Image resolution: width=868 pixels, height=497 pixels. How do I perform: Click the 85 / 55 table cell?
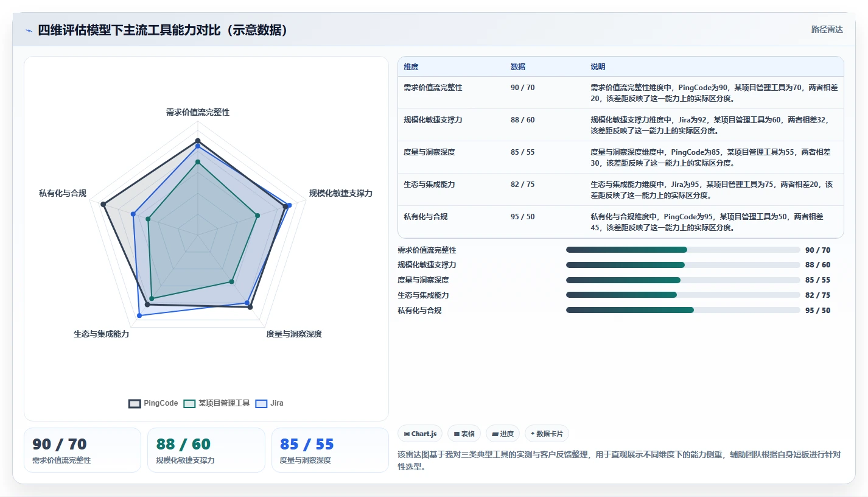pos(523,152)
